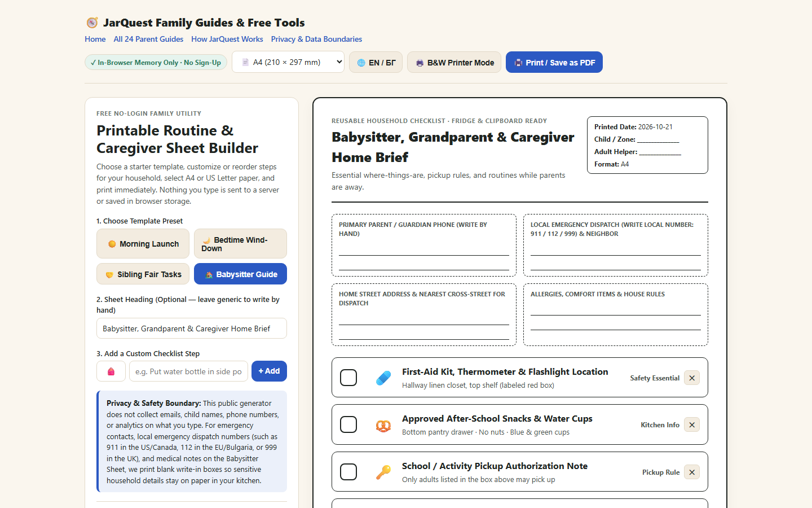Click the JarQuest Family Guides & Free Tools title
This screenshot has height=508, width=812.
[204, 23]
